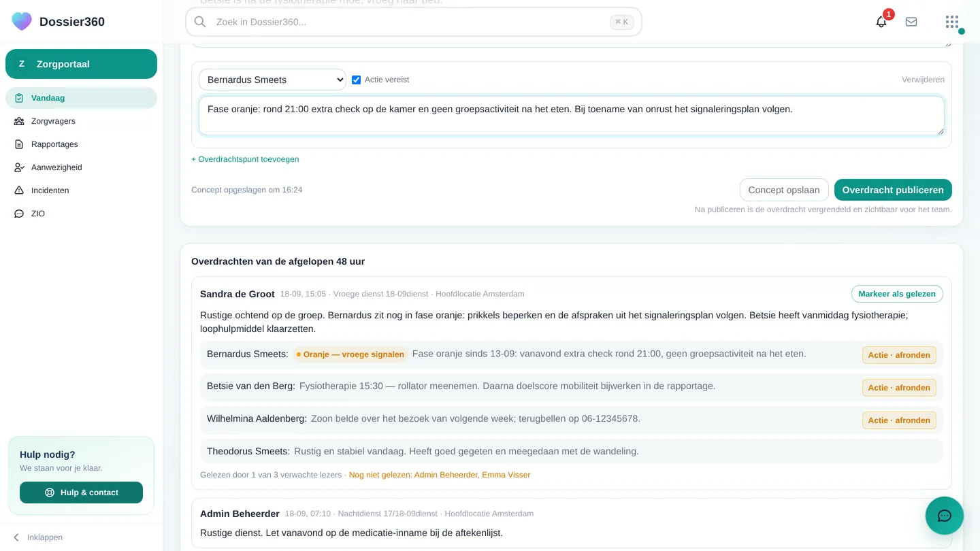Untick the Actie vereist checkbox
The width and height of the screenshot is (980, 551).
click(356, 80)
